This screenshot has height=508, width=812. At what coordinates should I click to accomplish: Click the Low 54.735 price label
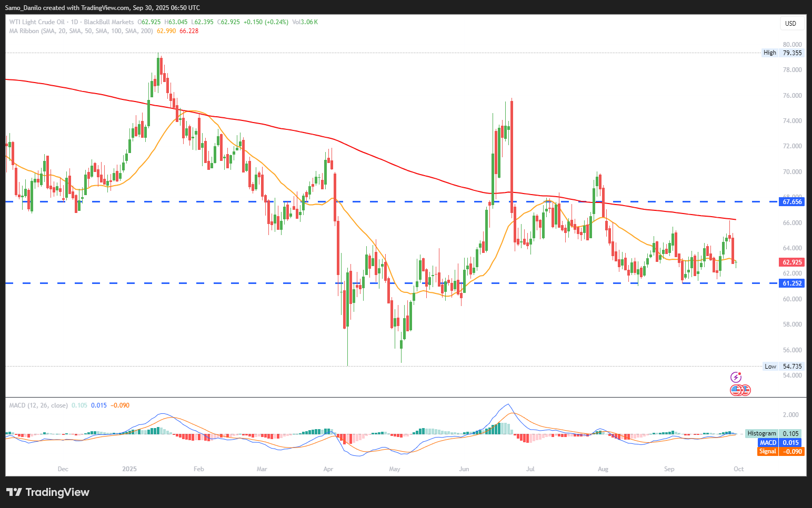(x=784, y=367)
